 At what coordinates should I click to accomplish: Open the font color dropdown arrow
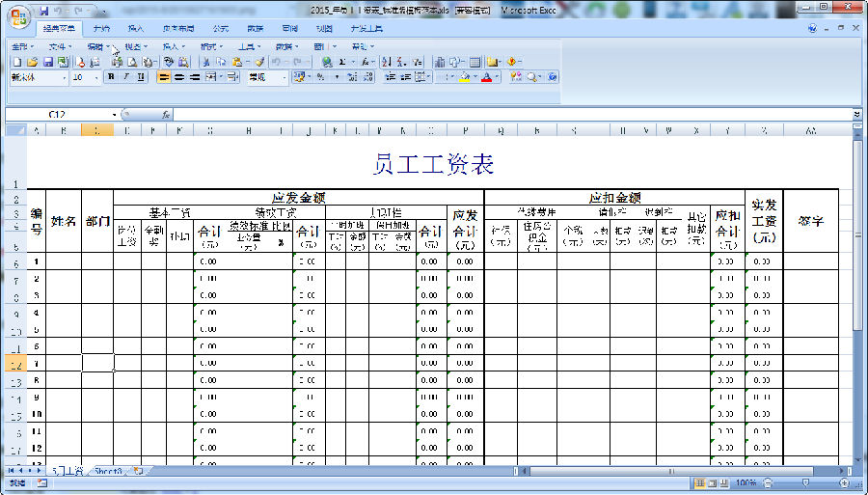pos(497,77)
